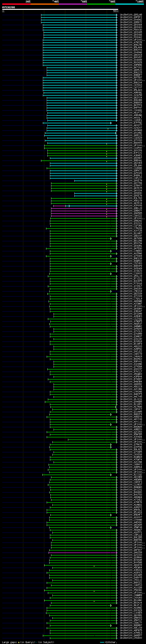146x644 pixels.
Task: Click the red 20% color scale segment
Action: click(x=16, y=4)
